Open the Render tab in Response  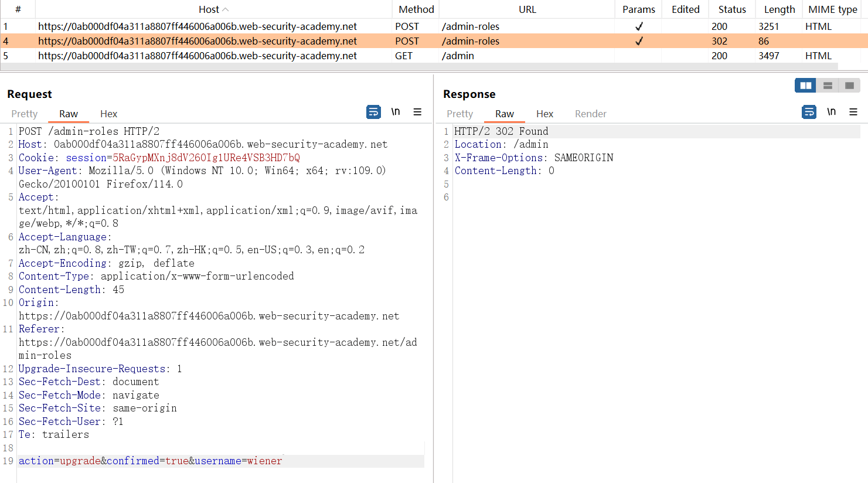(x=590, y=114)
